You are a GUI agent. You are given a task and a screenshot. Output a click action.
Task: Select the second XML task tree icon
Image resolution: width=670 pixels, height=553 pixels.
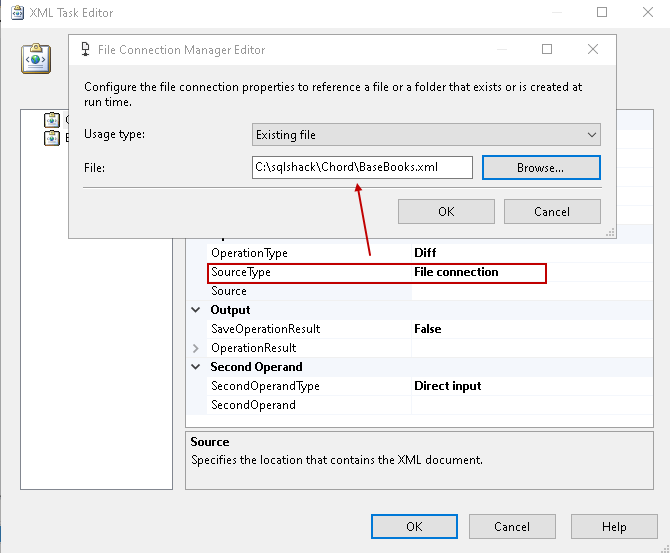click(52, 138)
